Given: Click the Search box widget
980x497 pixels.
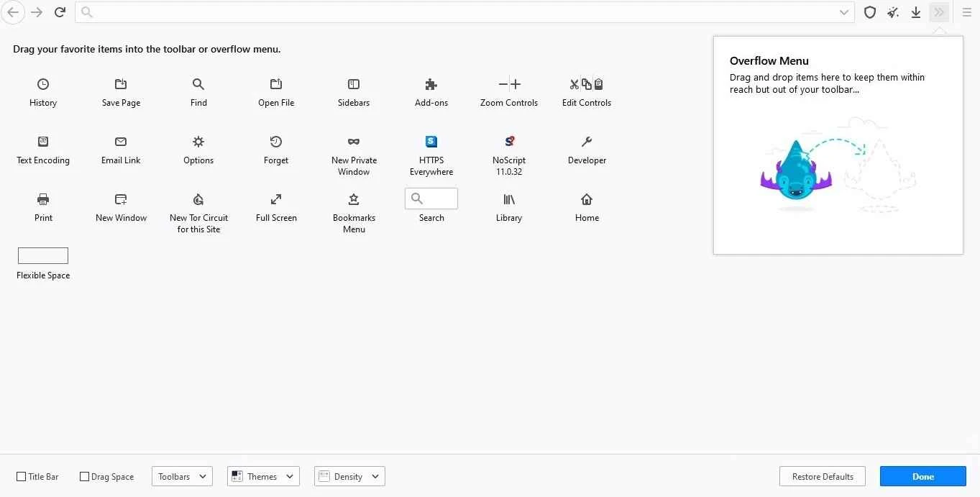Looking at the screenshot, I should (x=431, y=199).
